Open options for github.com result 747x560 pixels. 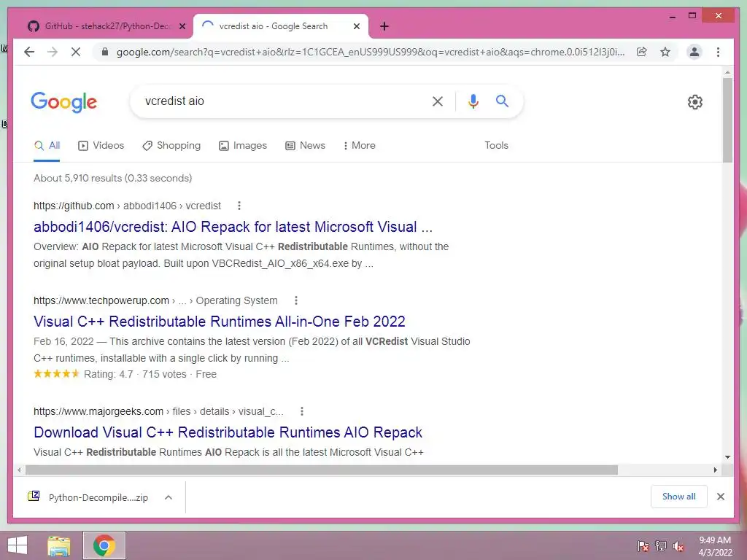pyautogui.click(x=239, y=206)
